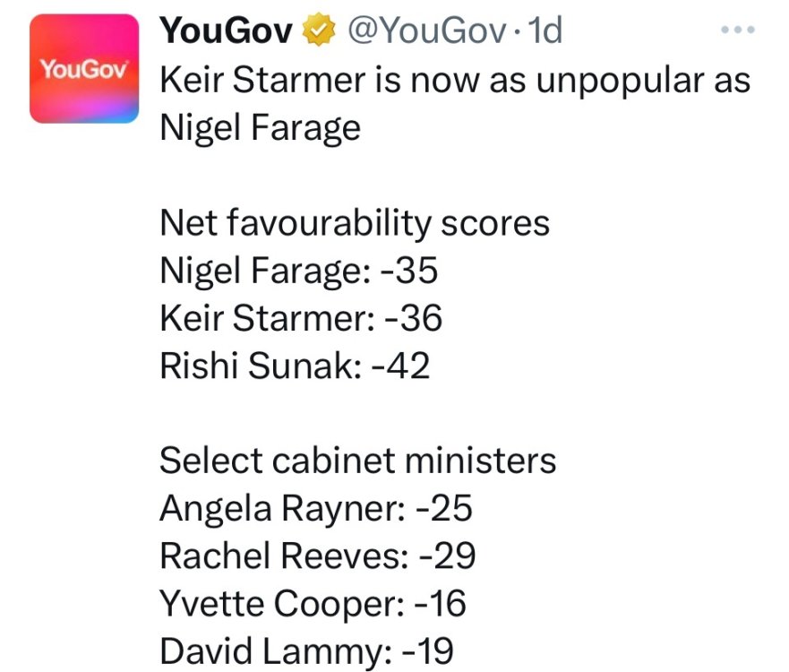Viewport: 789px width, 672px height.
Task: Click the gold verified badge
Action: pyautogui.click(x=317, y=31)
